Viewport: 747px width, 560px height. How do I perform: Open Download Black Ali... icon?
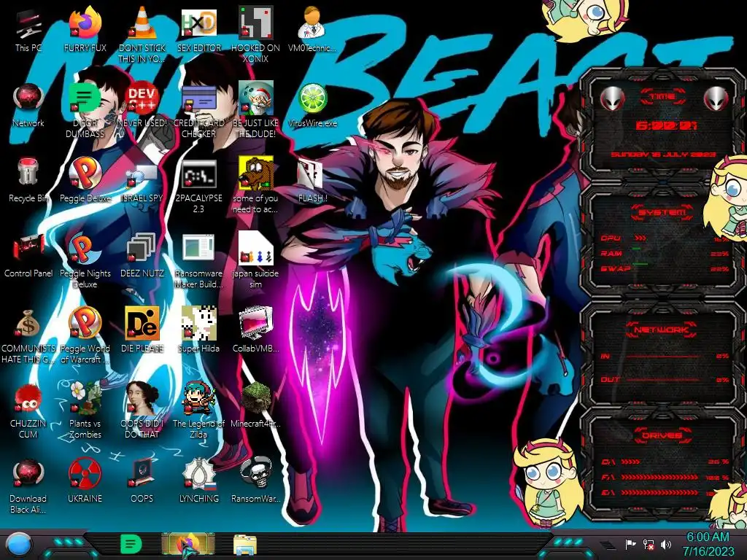[x=28, y=474]
